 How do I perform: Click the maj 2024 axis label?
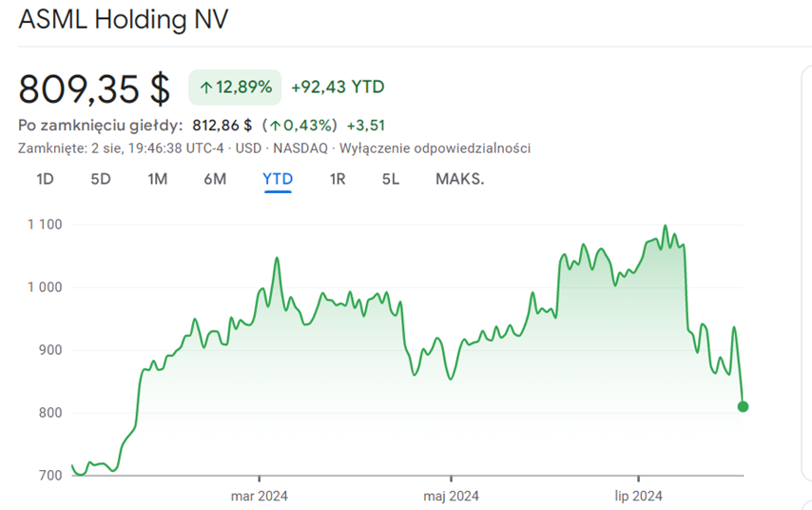coord(451,495)
